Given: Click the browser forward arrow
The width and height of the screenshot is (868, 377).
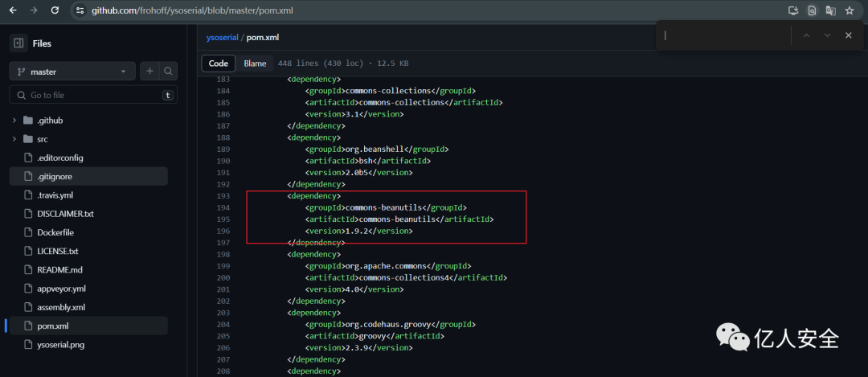Looking at the screenshot, I should tap(34, 10).
